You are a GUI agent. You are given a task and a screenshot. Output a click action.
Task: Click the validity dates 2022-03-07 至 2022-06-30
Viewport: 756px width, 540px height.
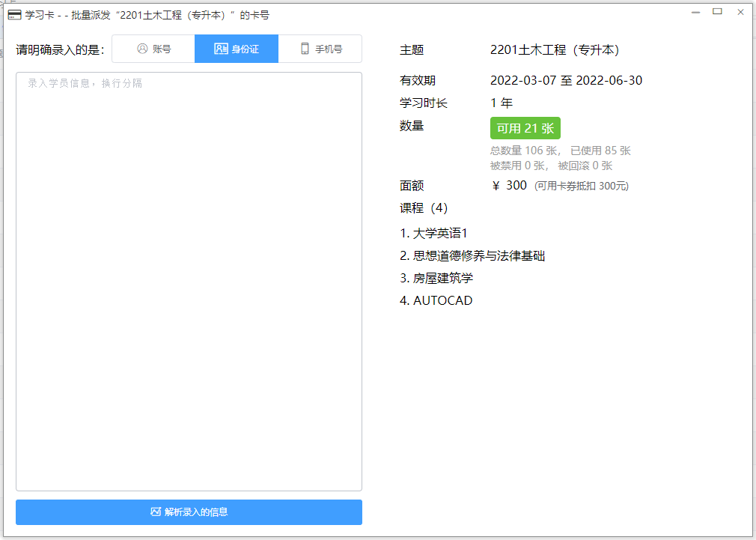(x=566, y=80)
